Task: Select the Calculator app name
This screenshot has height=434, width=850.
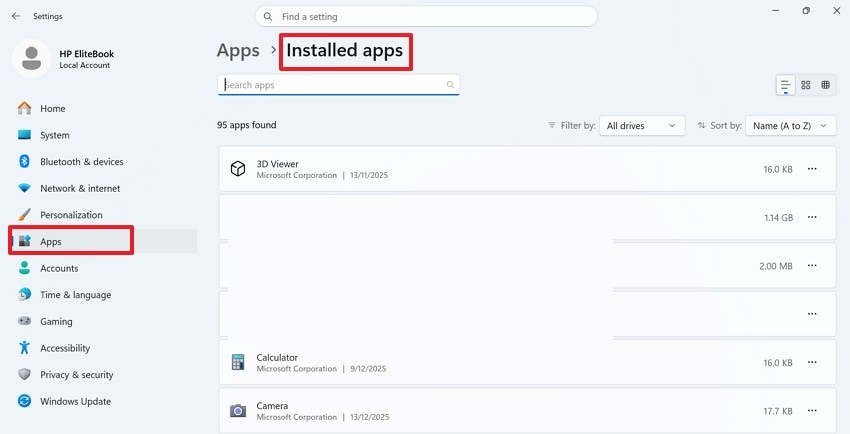Action: pos(277,357)
